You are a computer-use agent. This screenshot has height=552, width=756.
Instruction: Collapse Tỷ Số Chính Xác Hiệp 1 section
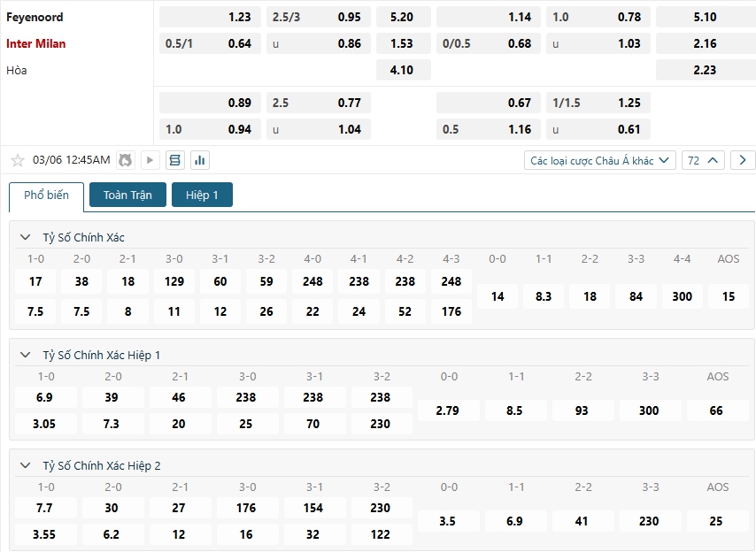25,355
